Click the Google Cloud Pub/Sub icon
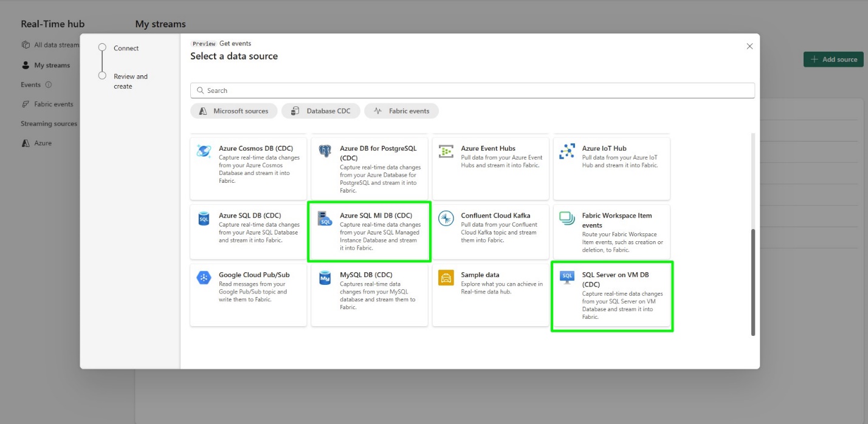The height and width of the screenshot is (424, 868). pyautogui.click(x=204, y=278)
